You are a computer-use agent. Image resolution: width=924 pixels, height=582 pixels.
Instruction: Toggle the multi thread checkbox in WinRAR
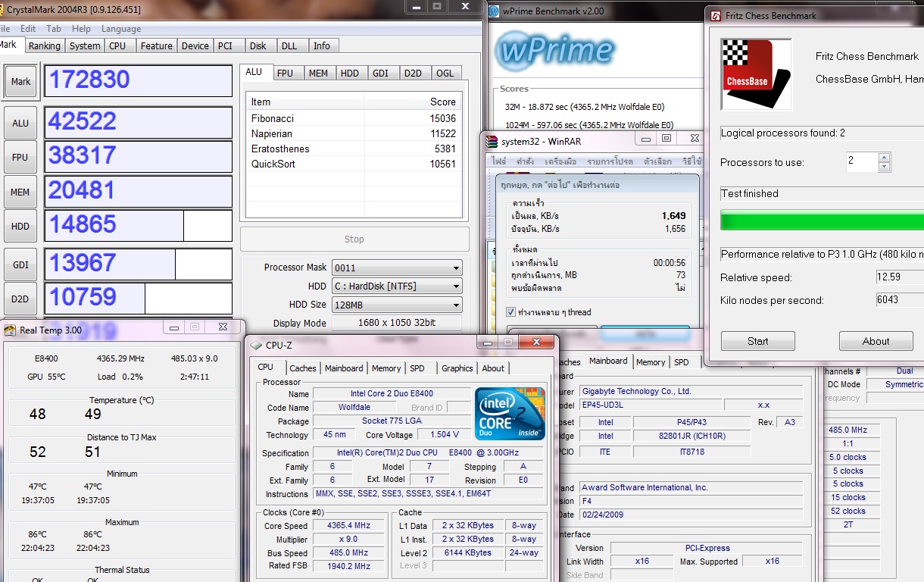[x=510, y=312]
